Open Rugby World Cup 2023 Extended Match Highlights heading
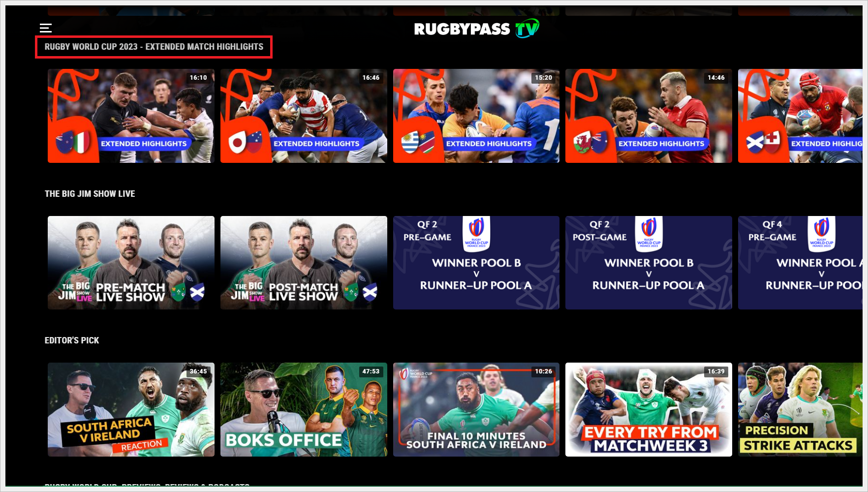868x492 pixels. [154, 47]
